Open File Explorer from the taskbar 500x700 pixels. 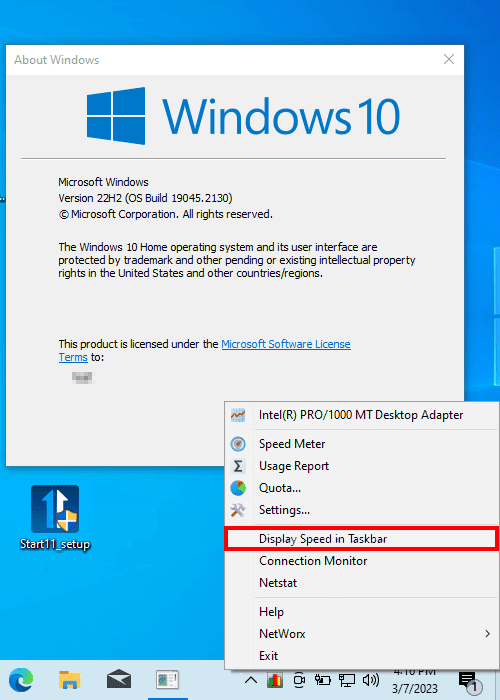[70, 680]
